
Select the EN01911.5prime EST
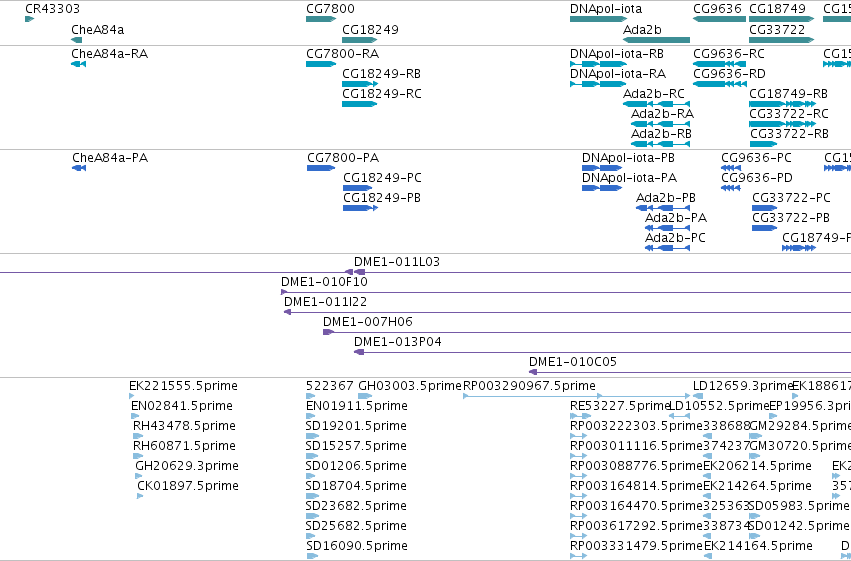pos(312,416)
